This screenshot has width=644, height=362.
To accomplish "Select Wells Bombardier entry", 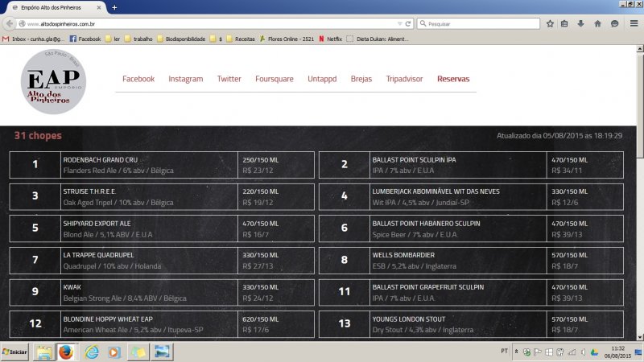I will [x=471, y=261].
